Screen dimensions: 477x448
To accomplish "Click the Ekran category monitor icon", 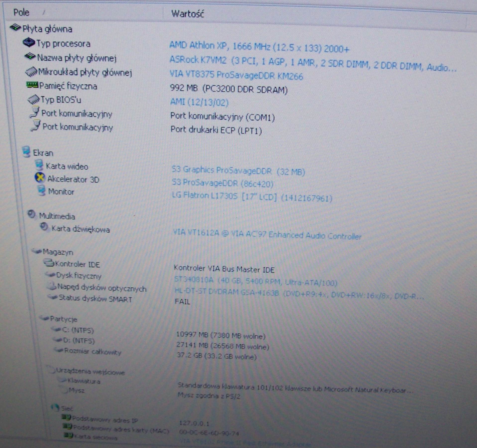I will tap(26, 152).
